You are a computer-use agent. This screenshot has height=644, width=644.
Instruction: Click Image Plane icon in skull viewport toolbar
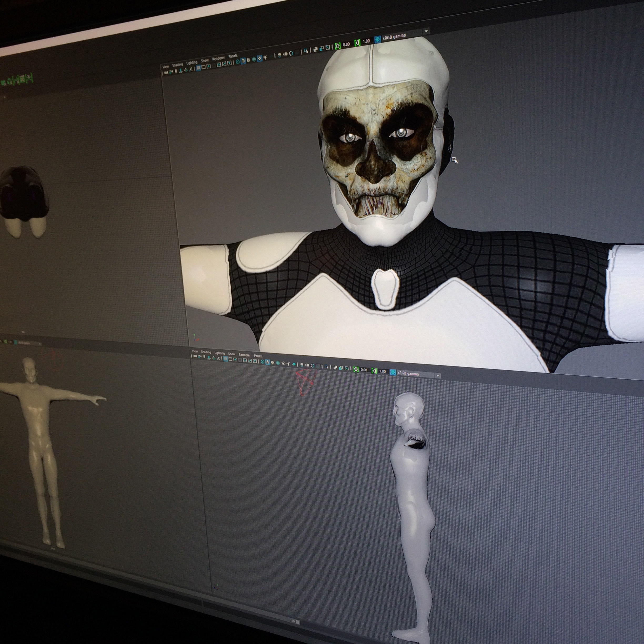click(181, 71)
